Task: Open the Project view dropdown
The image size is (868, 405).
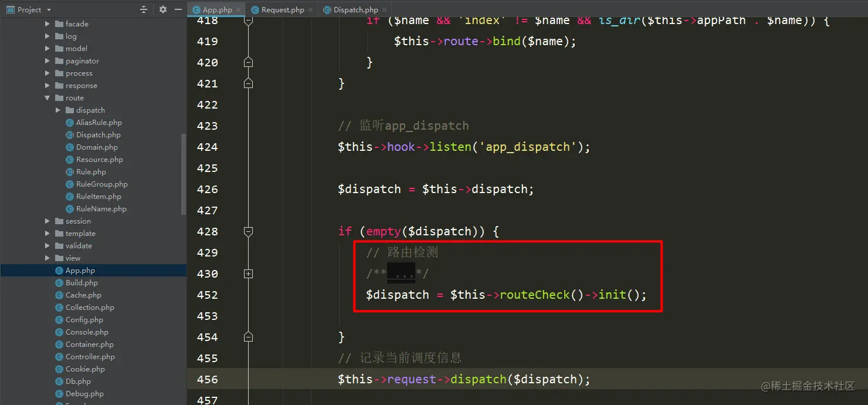Action: [x=49, y=10]
